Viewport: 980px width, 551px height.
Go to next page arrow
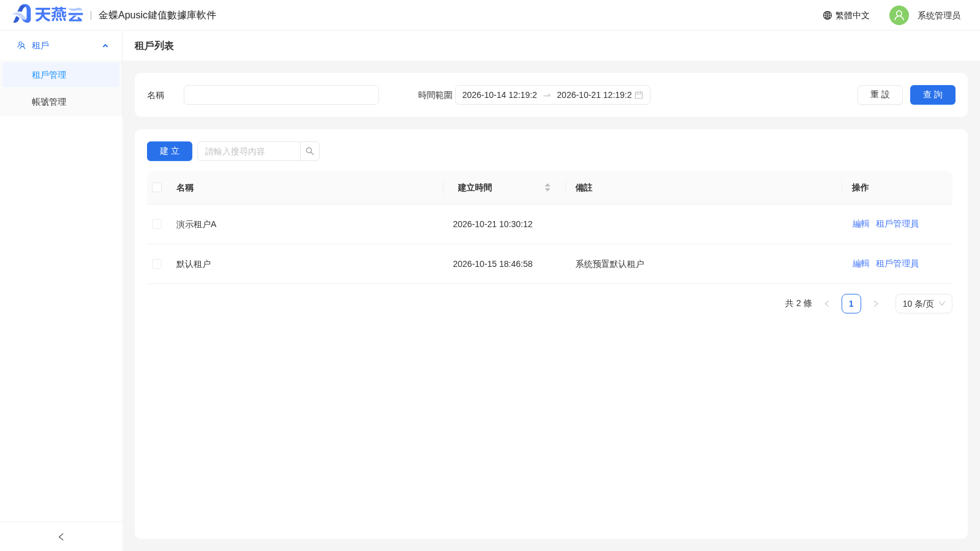tap(876, 304)
